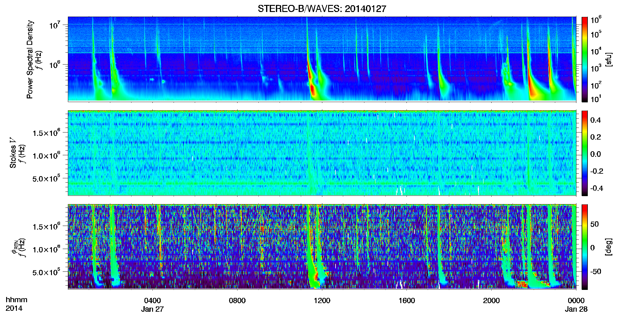The image size is (644, 332).
Task: Click the power spectral density spectrogram panel
Action: (322, 59)
